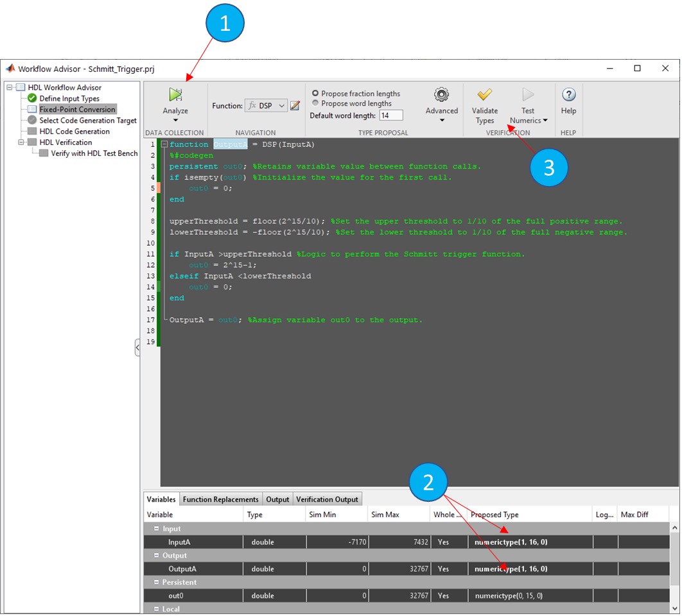682x616 pixels.
Task: Open the Verification Output tab
Action: pyautogui.click(x=327, y=499)
